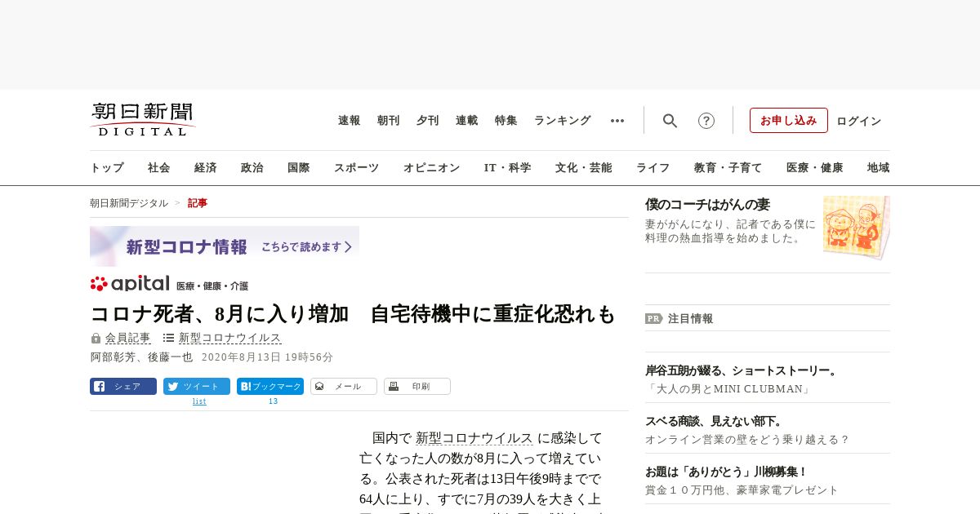Click the Asahi Shimbun Digital logo
980x514 pixels.
[143, 119]
